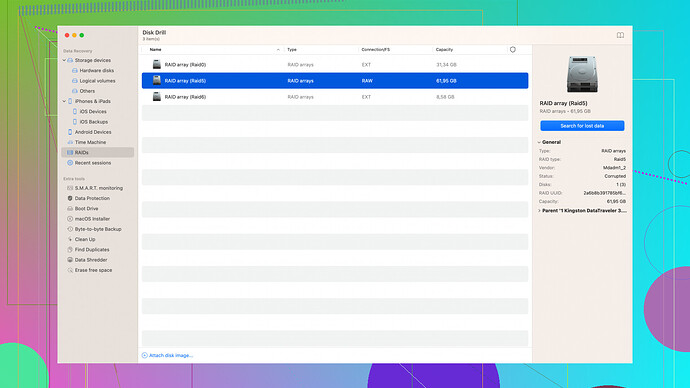Click the Time Machine icon

(70, 142)
